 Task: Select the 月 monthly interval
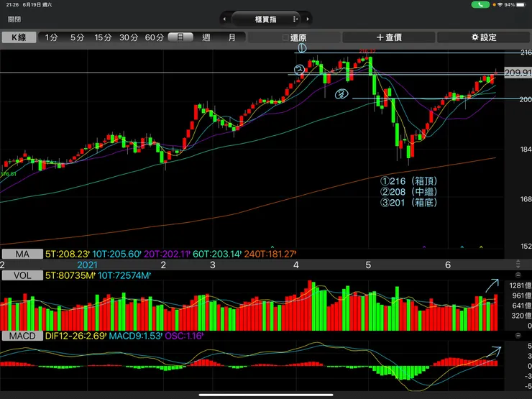tap(231, 37)
